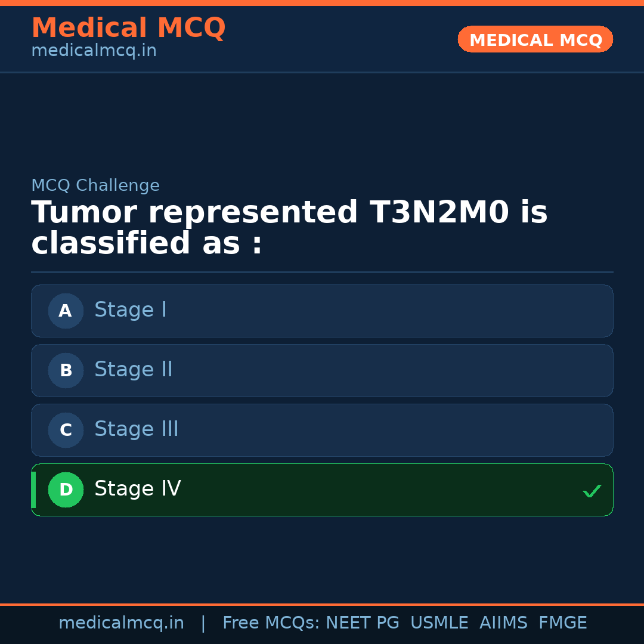Image resolution: width=644 pixels, height=644 pixels.
Task: Click the green letter D circle
Action: [66, 490]
